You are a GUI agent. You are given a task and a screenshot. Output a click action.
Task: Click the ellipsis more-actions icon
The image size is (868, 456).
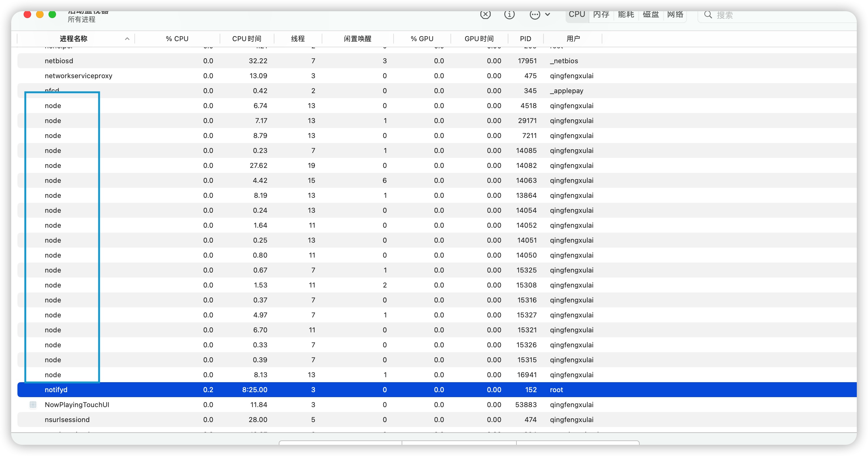534,15
